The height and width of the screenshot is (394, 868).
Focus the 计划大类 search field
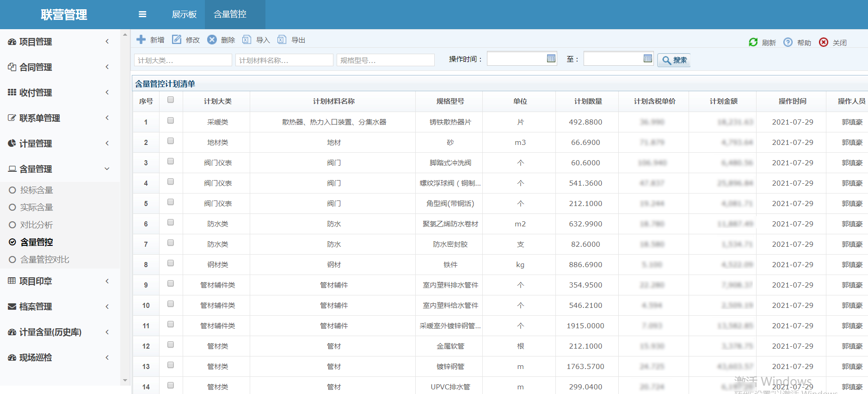pyautogui.click(x=183, y=60)
